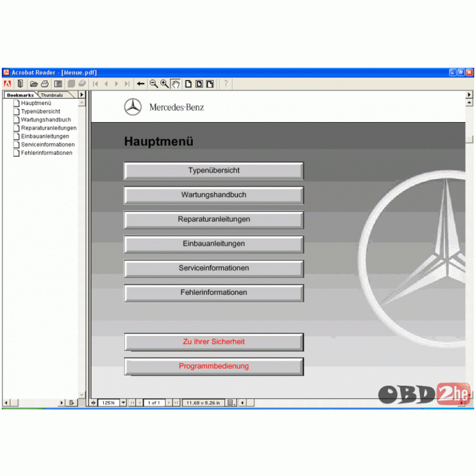
Task: Click the 11,68 x 8,26 in page size
Action: [x=203, y=403]
